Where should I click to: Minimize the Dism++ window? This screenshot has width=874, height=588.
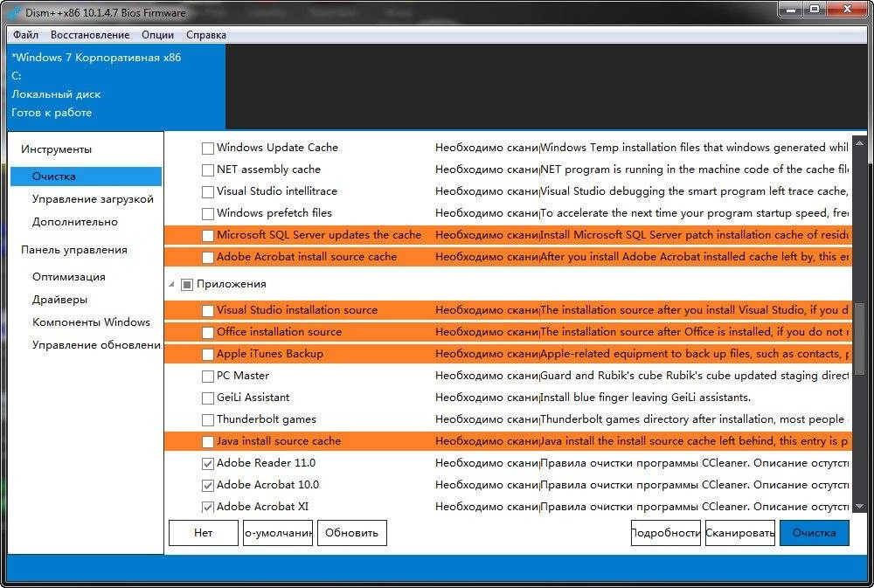pos(790,9)
